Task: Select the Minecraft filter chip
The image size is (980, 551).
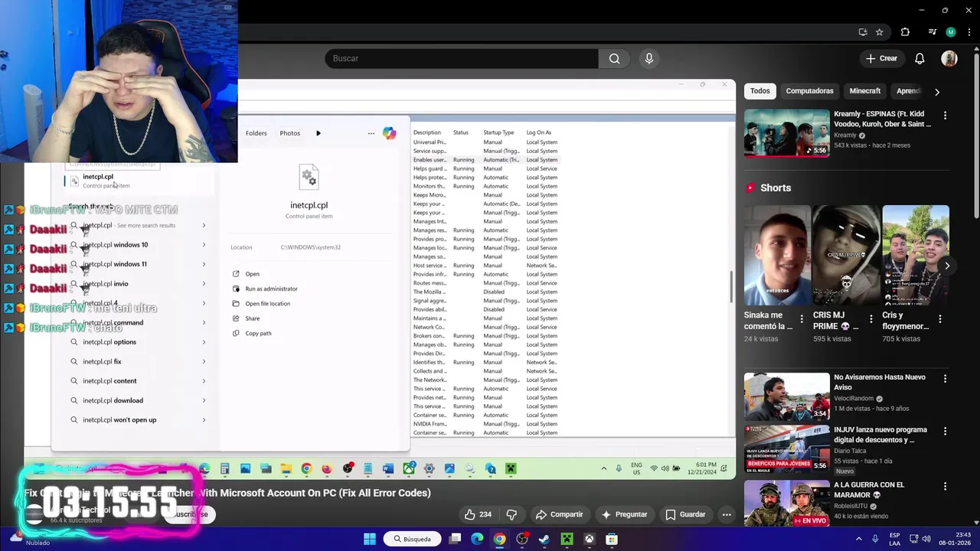Action: 864,91
